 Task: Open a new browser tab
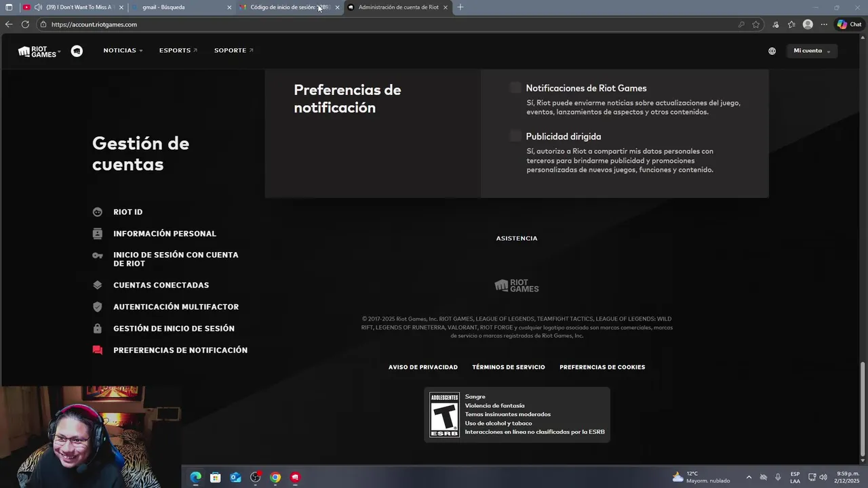tap(460, 7)
